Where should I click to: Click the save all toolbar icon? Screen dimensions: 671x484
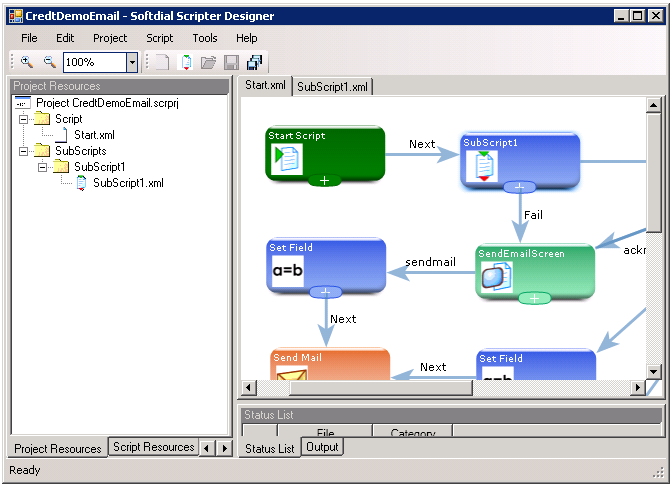[x=255, y=62]
